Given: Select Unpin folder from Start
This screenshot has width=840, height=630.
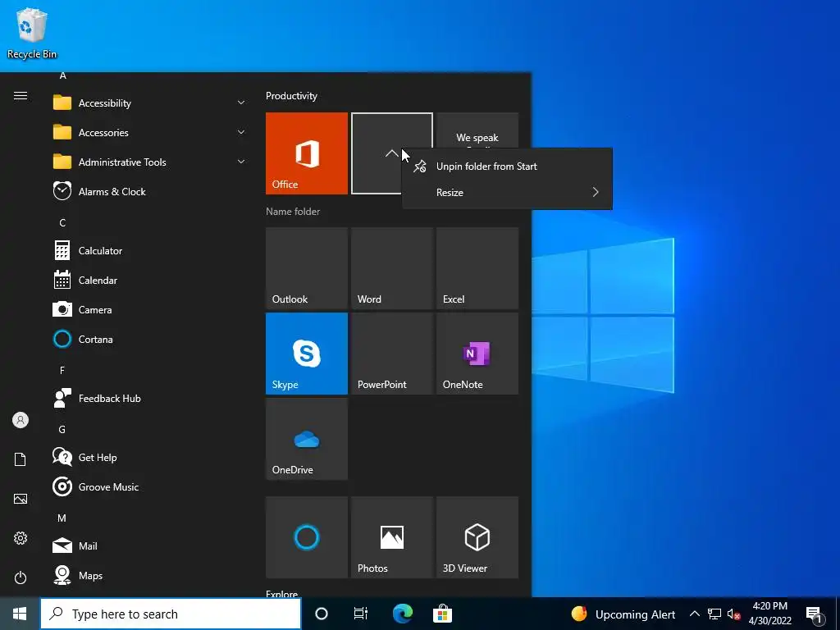Looking at the screenshot, I should 507,166.
